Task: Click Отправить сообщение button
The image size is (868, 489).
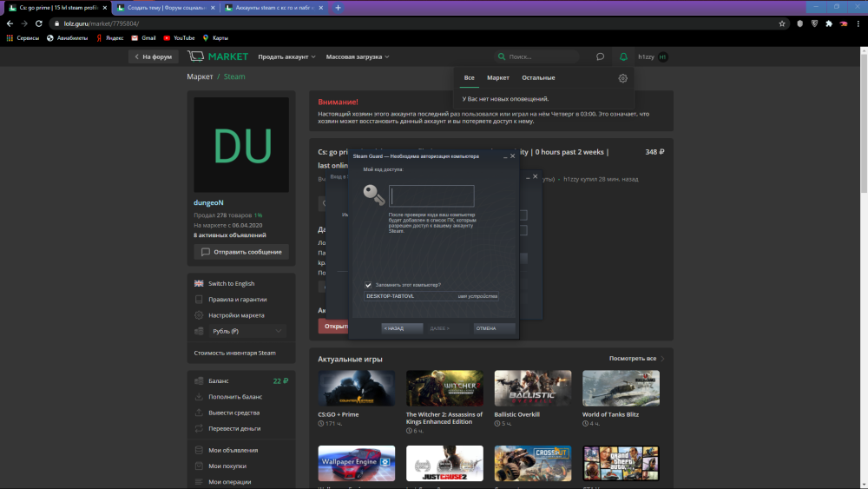Action: (x=241, y=252)
